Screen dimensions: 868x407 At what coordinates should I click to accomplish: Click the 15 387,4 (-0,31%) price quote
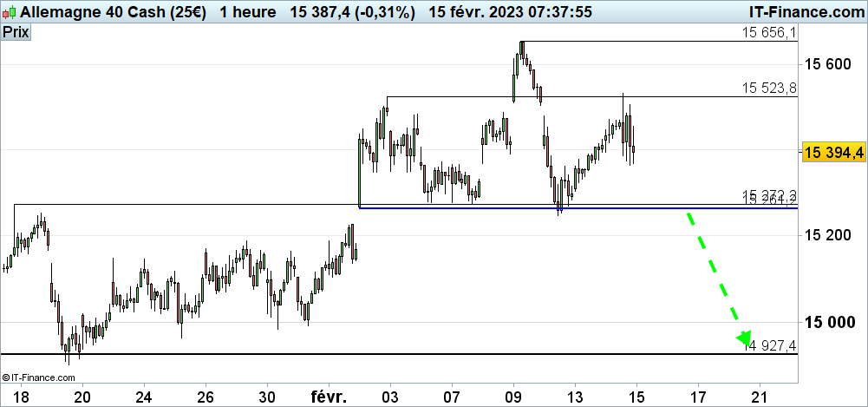[x=352, y=12]
